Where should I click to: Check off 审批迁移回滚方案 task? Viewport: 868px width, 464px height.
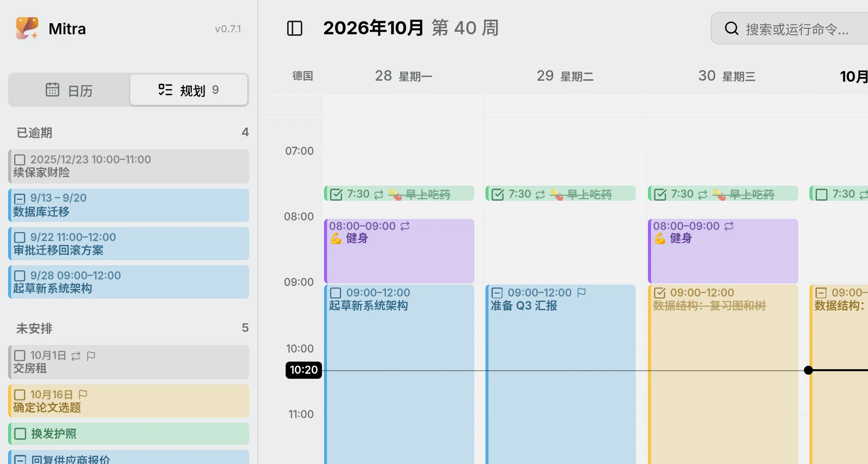click(20, 238)
